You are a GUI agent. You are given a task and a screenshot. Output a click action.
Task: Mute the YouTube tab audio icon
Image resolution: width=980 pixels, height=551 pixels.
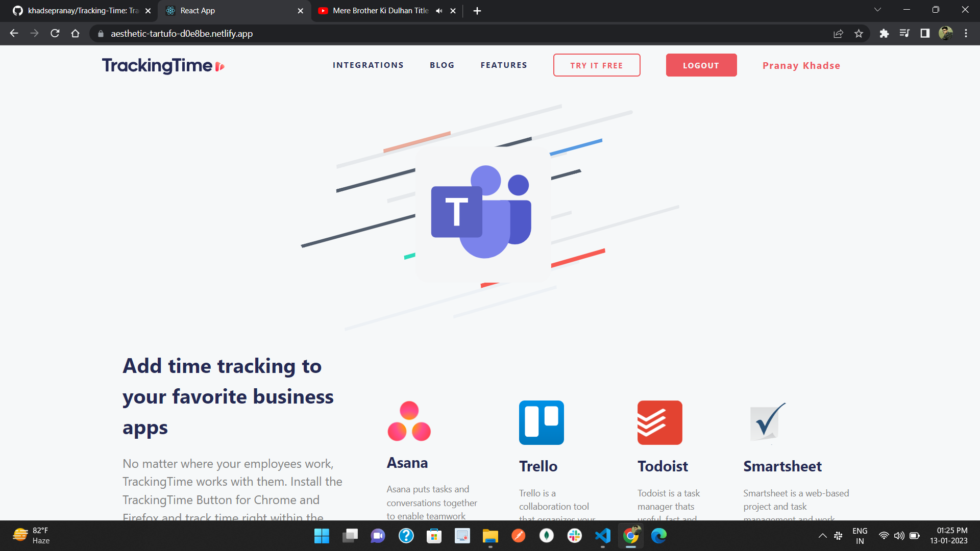439,11
